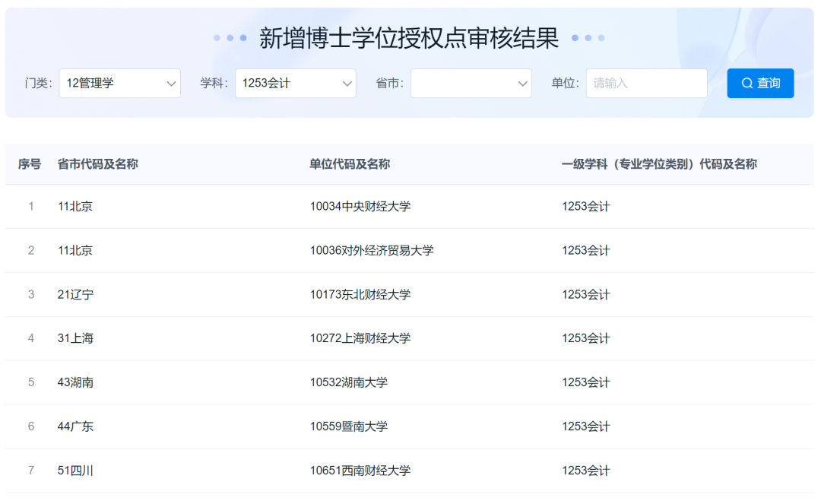Screen dimensions: 821x504
Task: Expand the empty 省市 province dropdown
Action: (x=471, y=84)
